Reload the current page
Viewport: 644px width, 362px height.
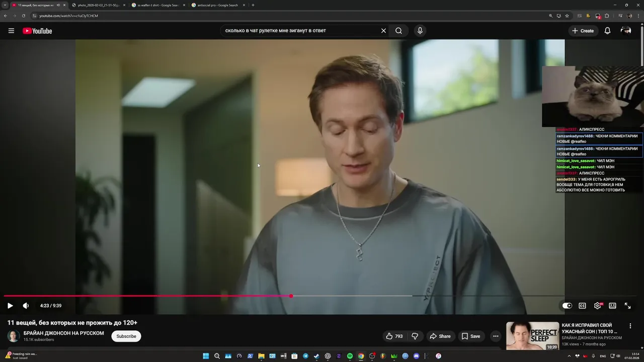point(23,16)
